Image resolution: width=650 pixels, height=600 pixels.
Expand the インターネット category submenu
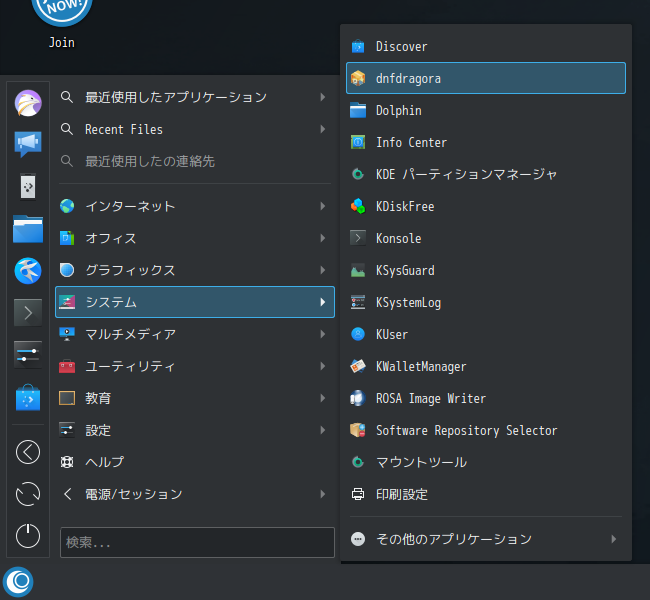pyautogui.click(x=195, y=206)
